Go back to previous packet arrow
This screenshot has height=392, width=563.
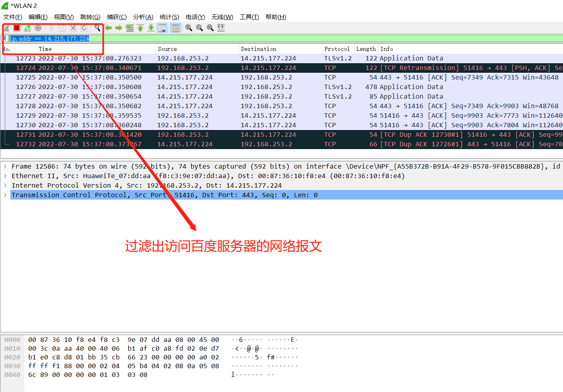coord(108,28)
